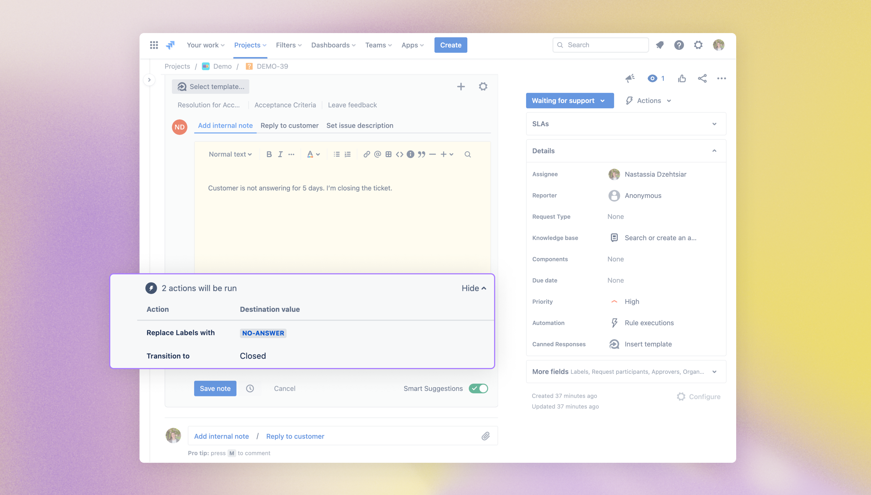Open the insert plus dropdown in editor
871x495 pixels.
coord(447,154)
